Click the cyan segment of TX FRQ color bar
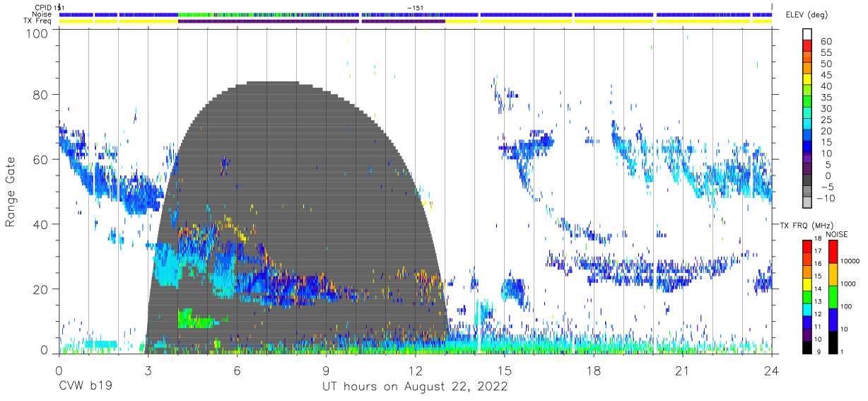 [x=807, y=310]
